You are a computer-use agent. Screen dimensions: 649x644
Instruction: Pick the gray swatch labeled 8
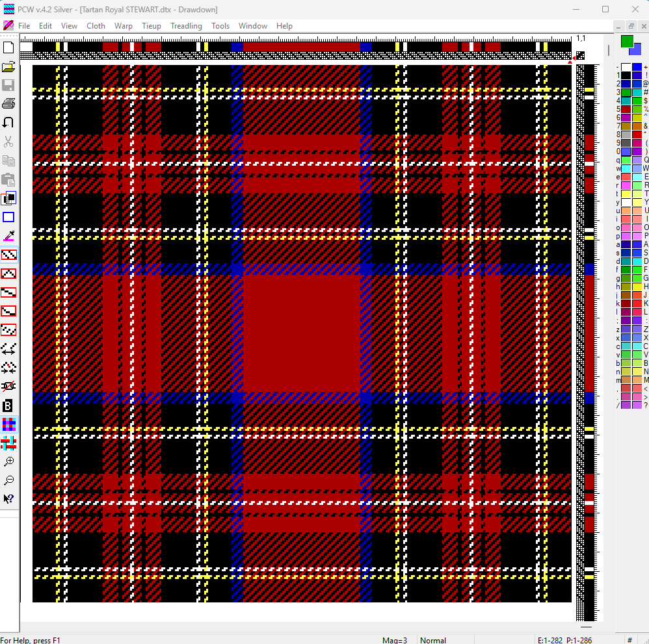[x=626, y=135]
